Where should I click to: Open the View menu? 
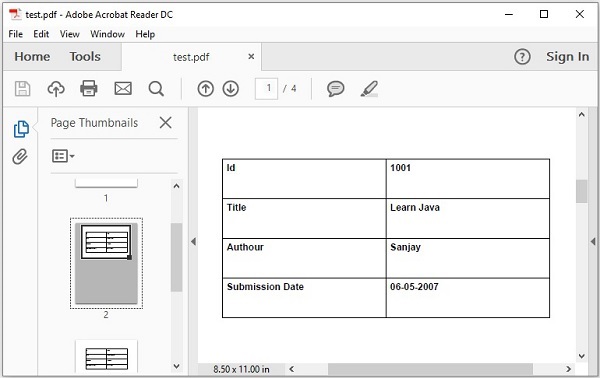coord(70,34)
